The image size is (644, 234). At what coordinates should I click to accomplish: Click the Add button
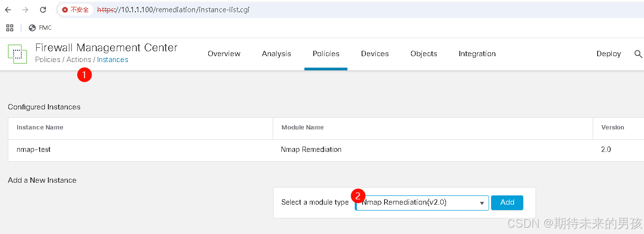(507, 202)
